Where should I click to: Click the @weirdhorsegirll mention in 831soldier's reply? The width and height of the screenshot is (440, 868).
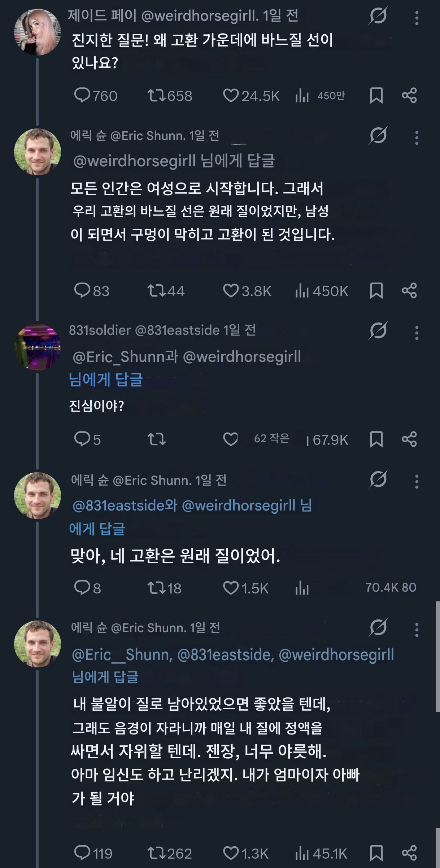pyautogui.click(x=242, y=357)
